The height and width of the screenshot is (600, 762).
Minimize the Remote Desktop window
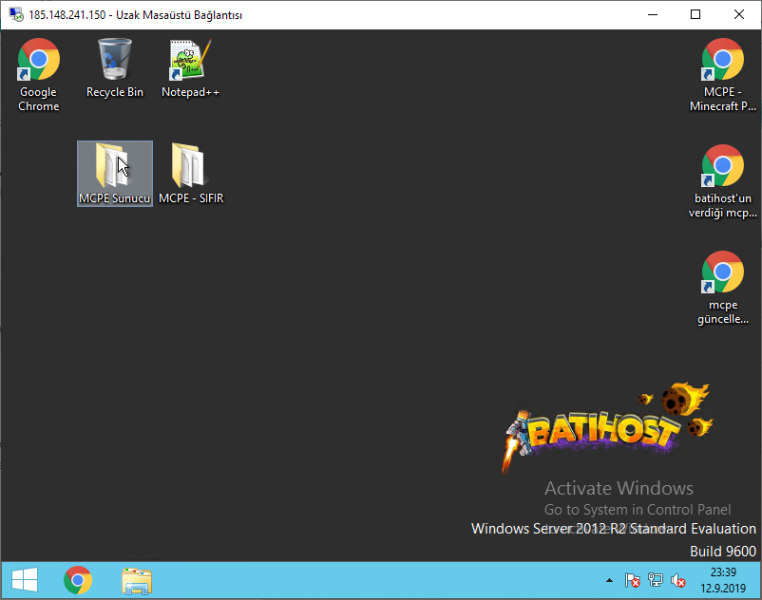pyautogui.click(x=653, y=15)
